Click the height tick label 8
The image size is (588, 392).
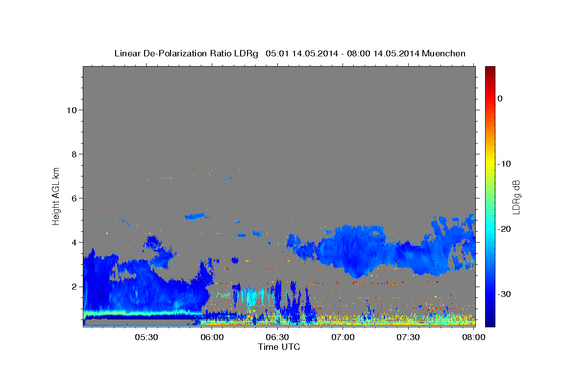(x=74, y=154)
